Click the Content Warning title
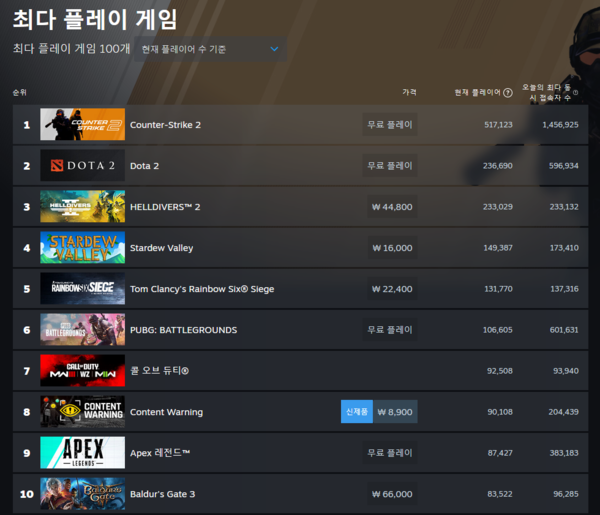Screen dimensions: 600x515 pos(166,412)
